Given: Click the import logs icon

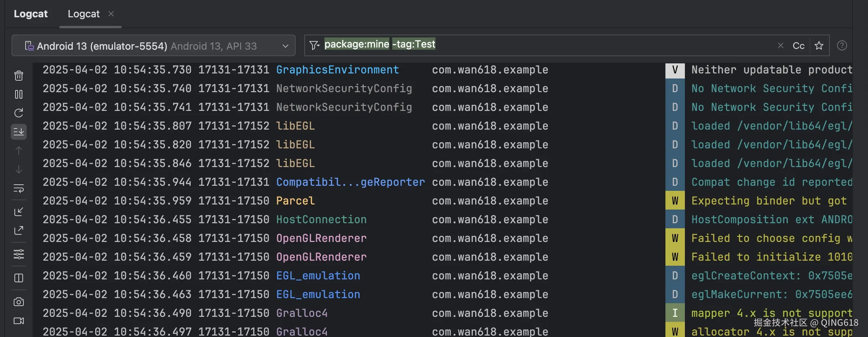Looking at the screenshot, I should click(x=19, y=212).
